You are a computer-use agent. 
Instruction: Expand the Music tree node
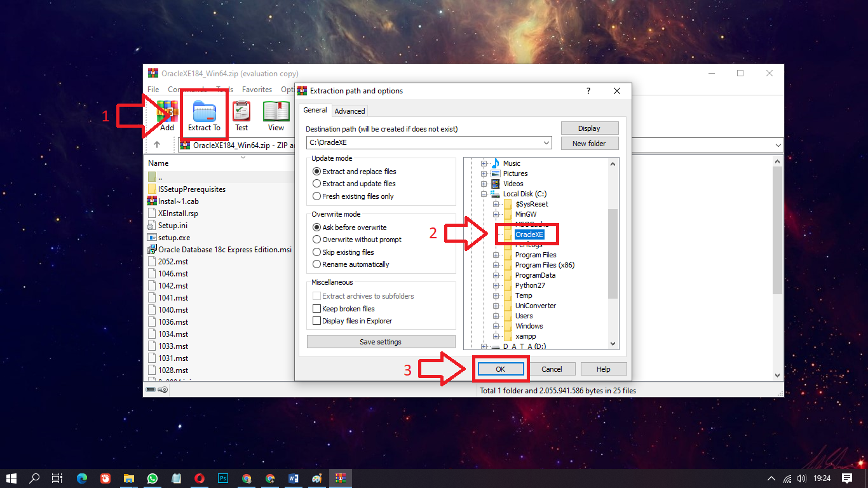[484, 163]
